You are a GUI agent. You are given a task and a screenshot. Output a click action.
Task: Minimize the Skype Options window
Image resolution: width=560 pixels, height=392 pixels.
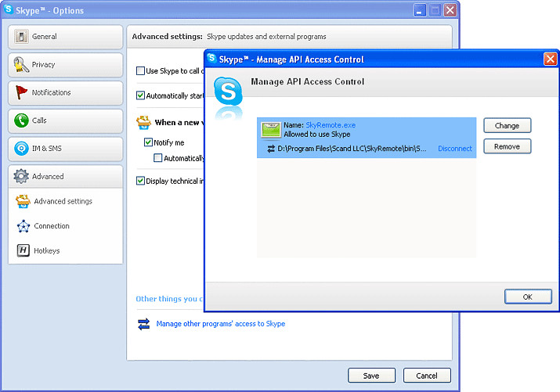[x=420, y=10]
